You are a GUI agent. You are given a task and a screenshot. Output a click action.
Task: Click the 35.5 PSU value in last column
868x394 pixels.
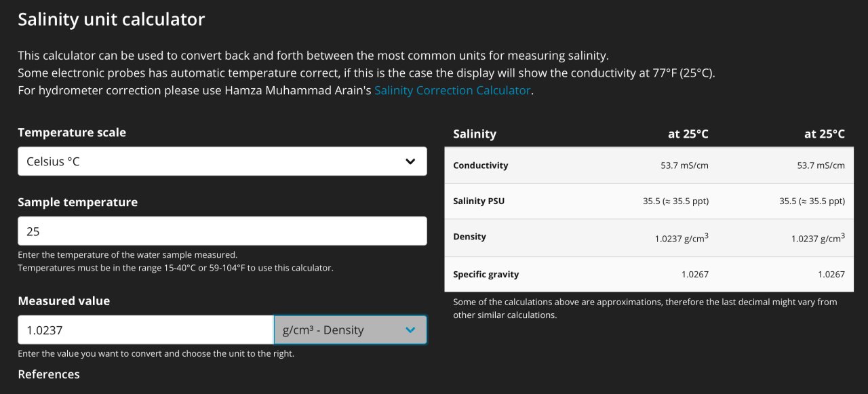point(812,201)
